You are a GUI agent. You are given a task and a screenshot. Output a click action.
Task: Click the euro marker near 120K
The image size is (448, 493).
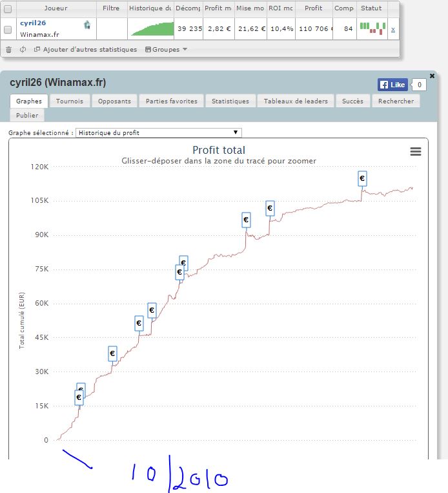362,178
